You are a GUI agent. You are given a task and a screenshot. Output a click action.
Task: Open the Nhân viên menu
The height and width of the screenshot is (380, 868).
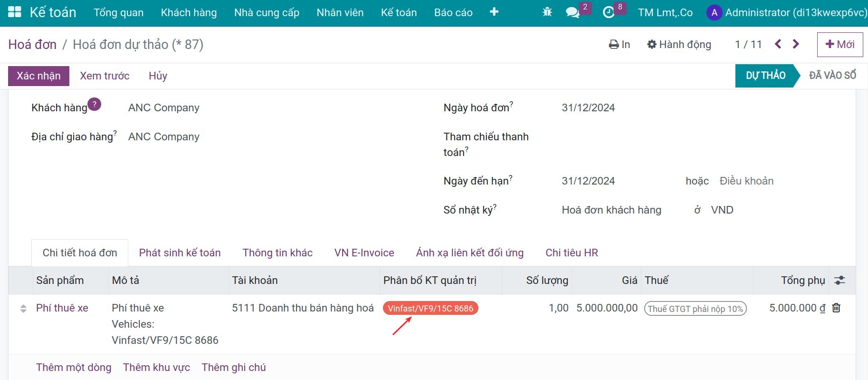(340, 12)
